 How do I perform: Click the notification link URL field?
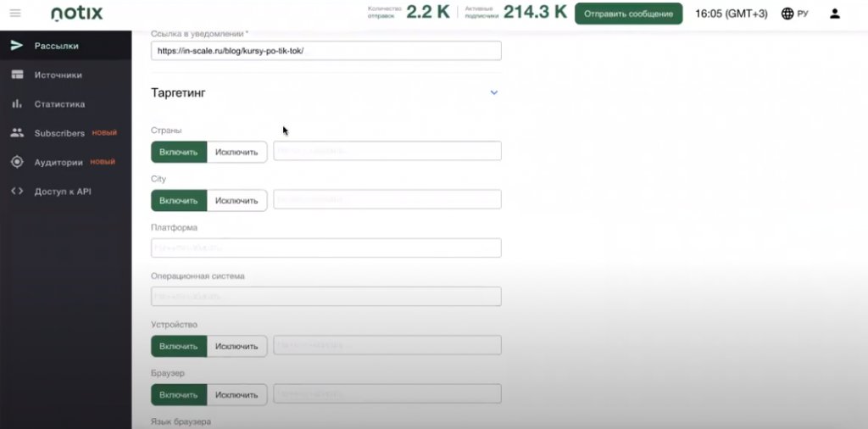tap(326, 51)
